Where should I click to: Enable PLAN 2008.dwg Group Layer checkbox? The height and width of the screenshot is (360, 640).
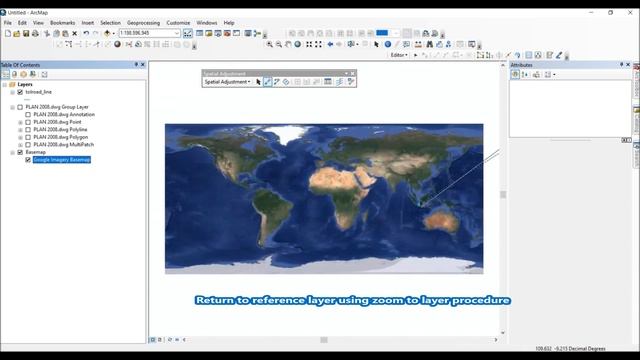tap(20, 107)
